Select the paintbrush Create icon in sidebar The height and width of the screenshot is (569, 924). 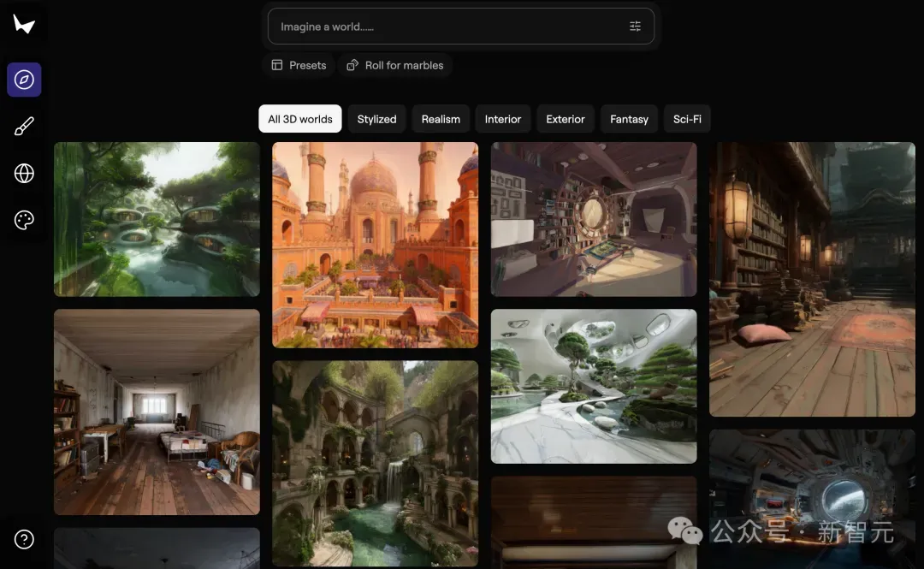tap(24, 127)
